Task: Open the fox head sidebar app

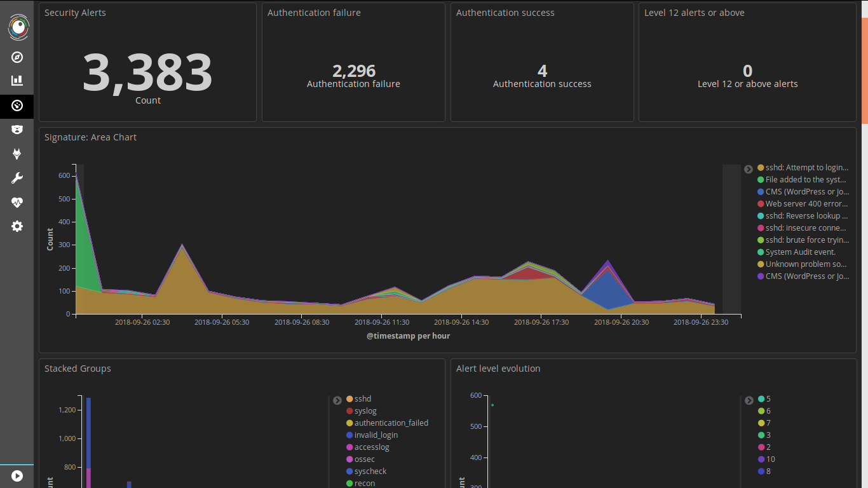Action: [x=17, y=154]
